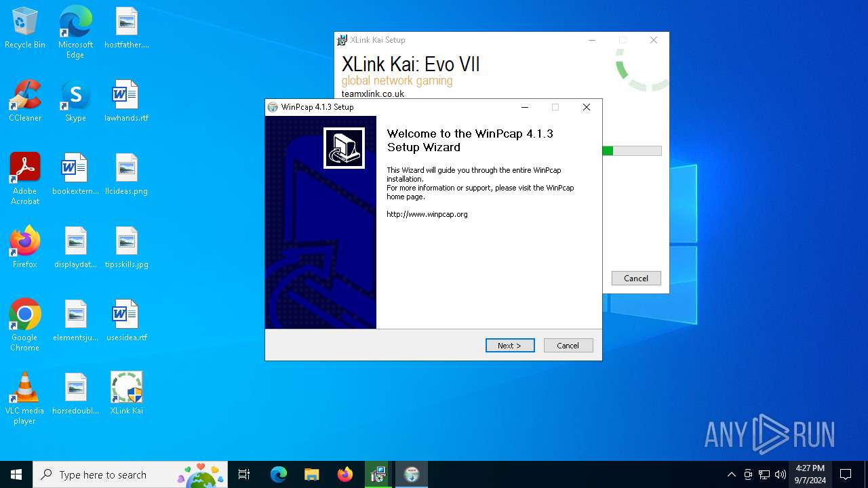
Task: Minimize the XLink Kai Setup window
Action: 592,40
